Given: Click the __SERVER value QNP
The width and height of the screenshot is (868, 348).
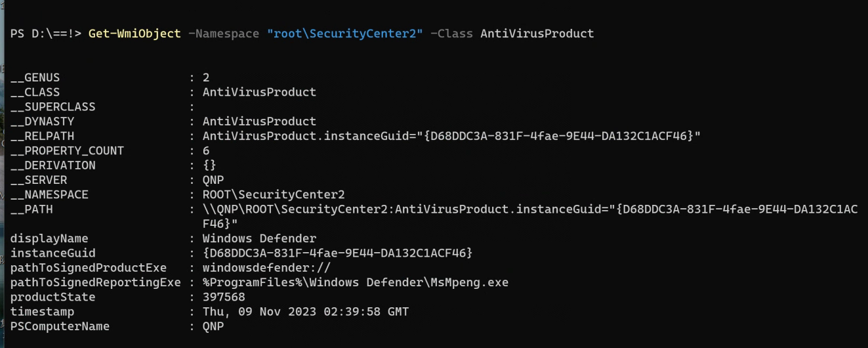Looking at the screenshot, I should click(x=213, y=180).
